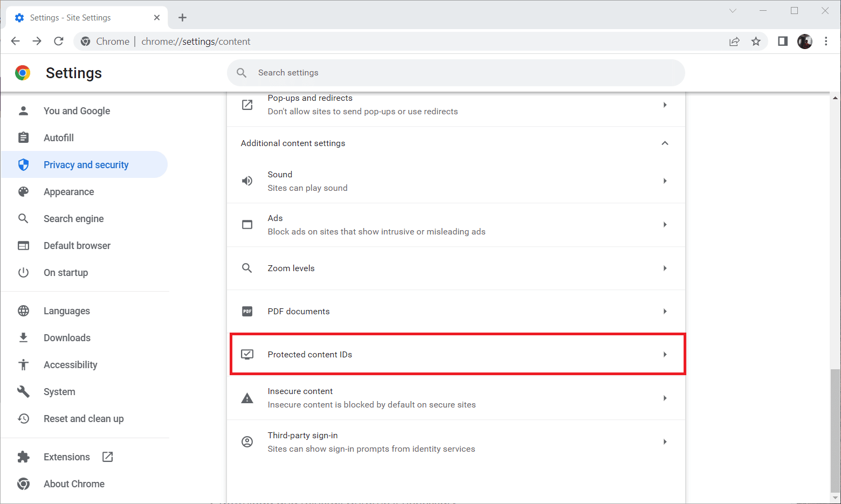Click the Chrome logo beside Settings title
Viewport: 841px width, 504px height.
[x=23, y=73]
